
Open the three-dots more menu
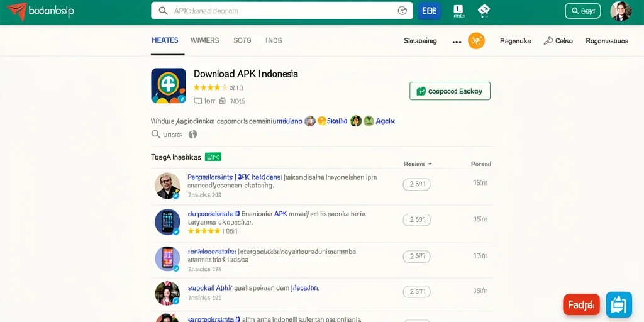pos(457,42)
